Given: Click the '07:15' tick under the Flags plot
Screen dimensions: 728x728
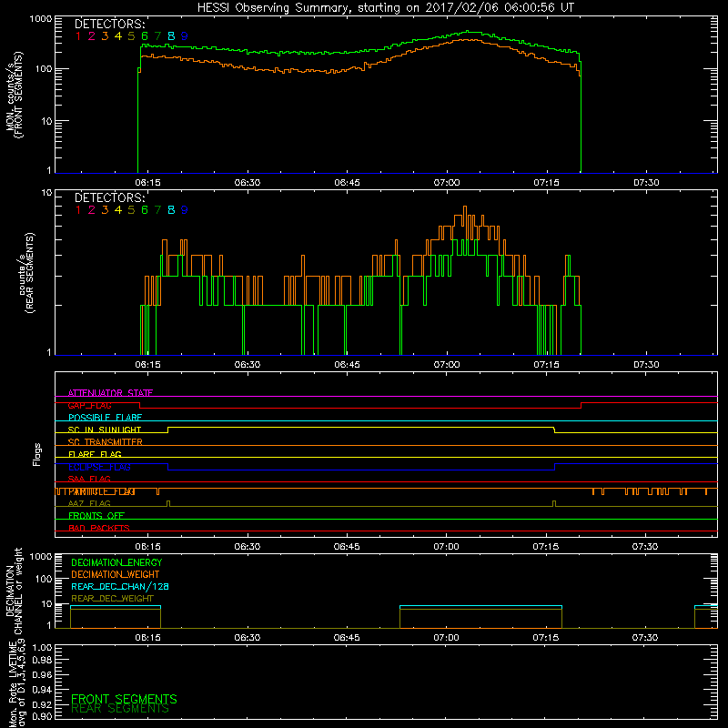Looking at the screenshot, I should click(545, 547).
